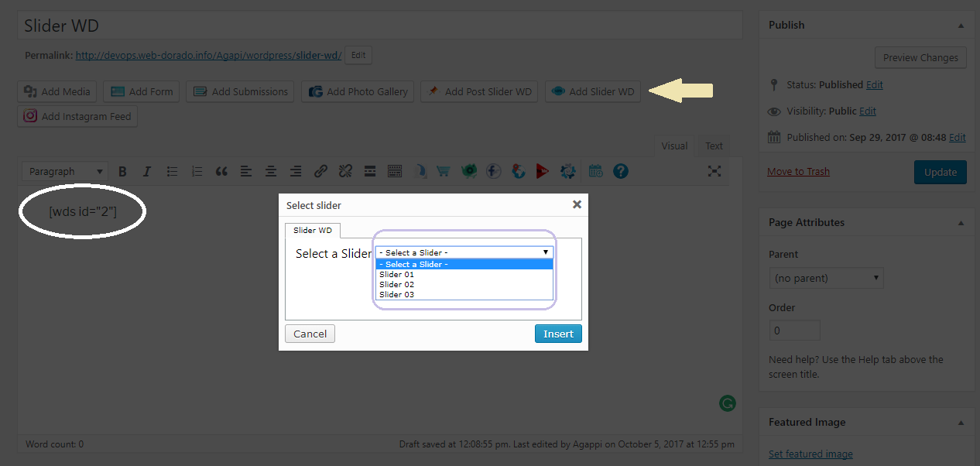The image size is (980, 466).
Task: Align text right
Action: tap(296, 172)
